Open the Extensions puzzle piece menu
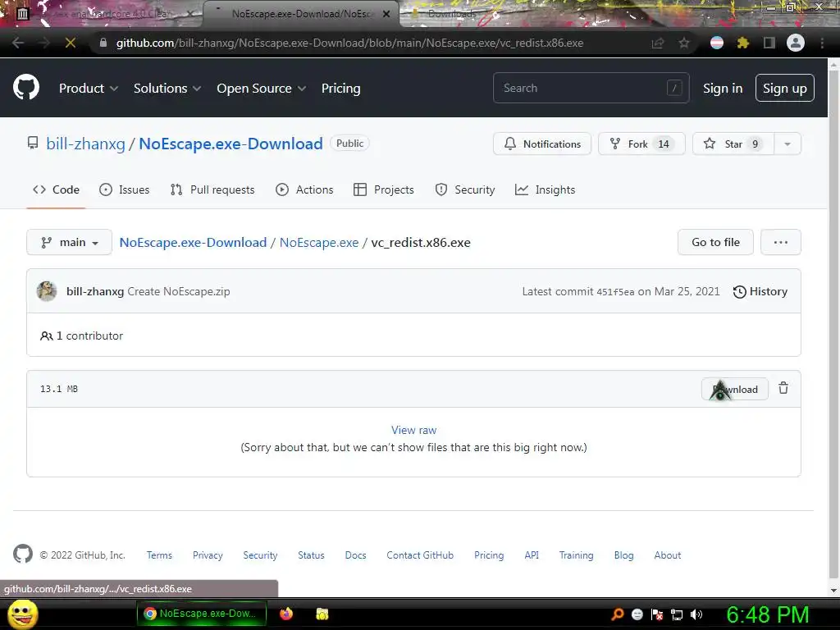This screenshot has width=840, height=630. [x=743, y=43]
